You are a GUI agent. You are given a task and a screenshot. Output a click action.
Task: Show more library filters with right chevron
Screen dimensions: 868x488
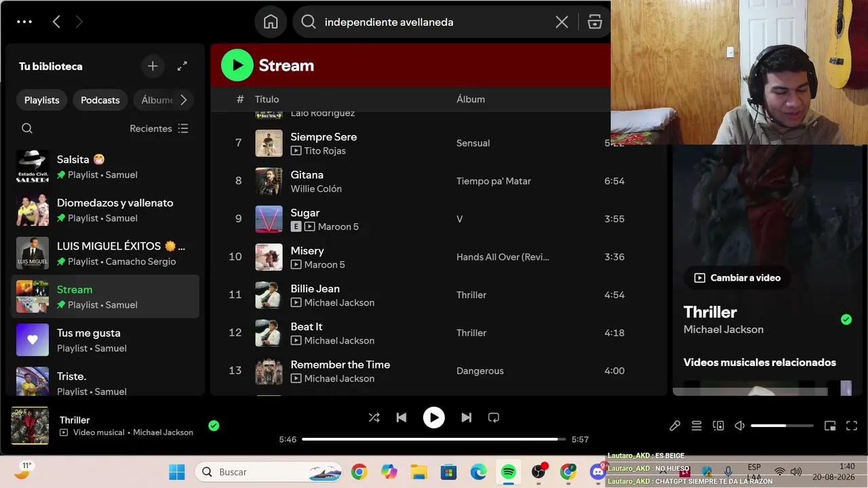pos(183,100)
